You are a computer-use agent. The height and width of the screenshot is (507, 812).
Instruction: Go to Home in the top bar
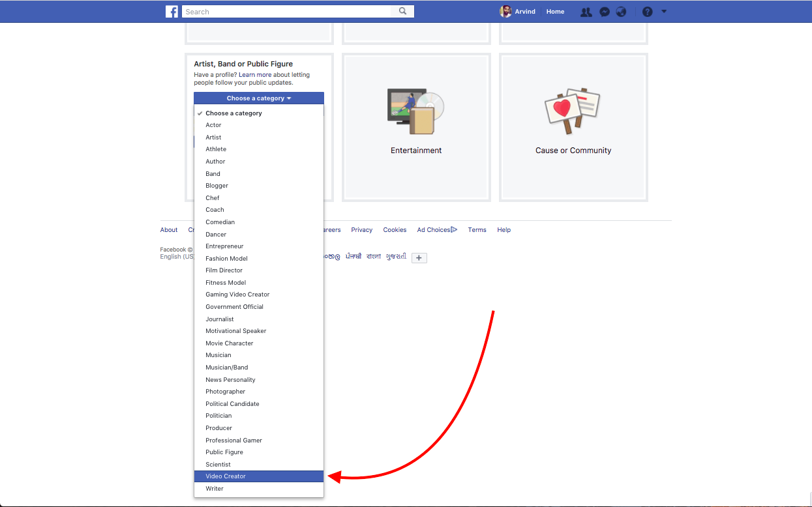pyautogui.click(x=555, y=12)
